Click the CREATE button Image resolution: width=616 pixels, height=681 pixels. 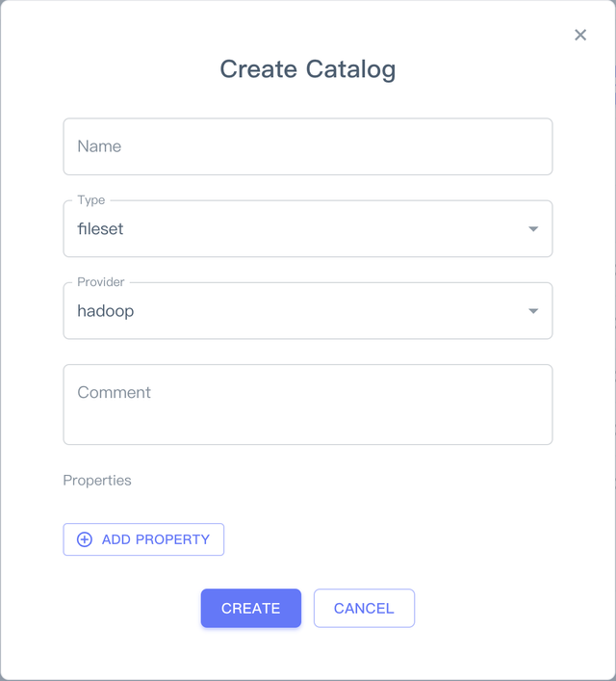[250, 608]
